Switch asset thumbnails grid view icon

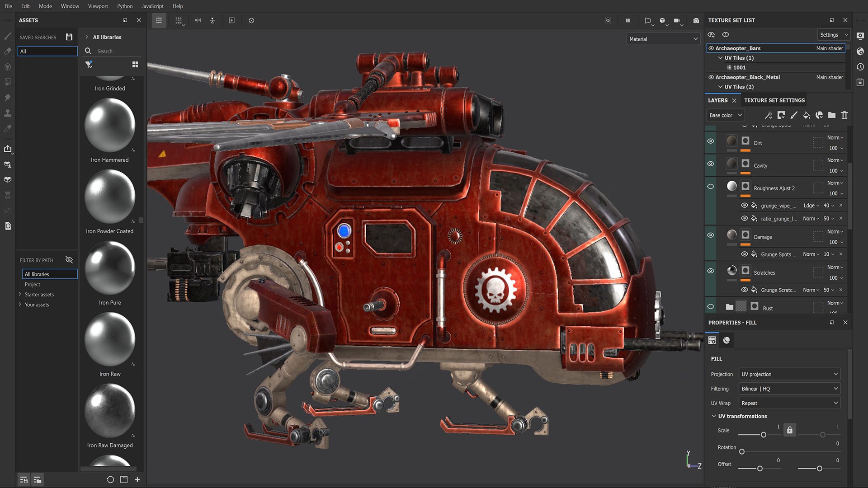pos(135,65)
